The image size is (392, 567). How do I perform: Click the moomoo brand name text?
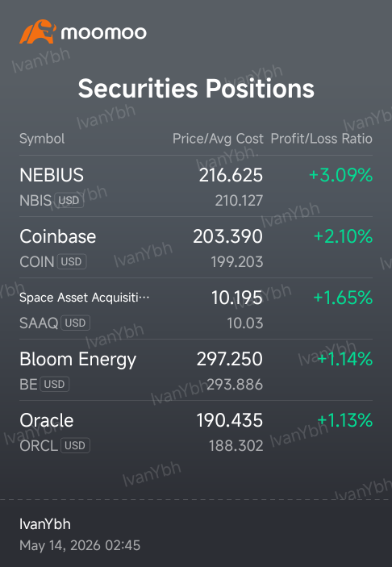point(104,33)
